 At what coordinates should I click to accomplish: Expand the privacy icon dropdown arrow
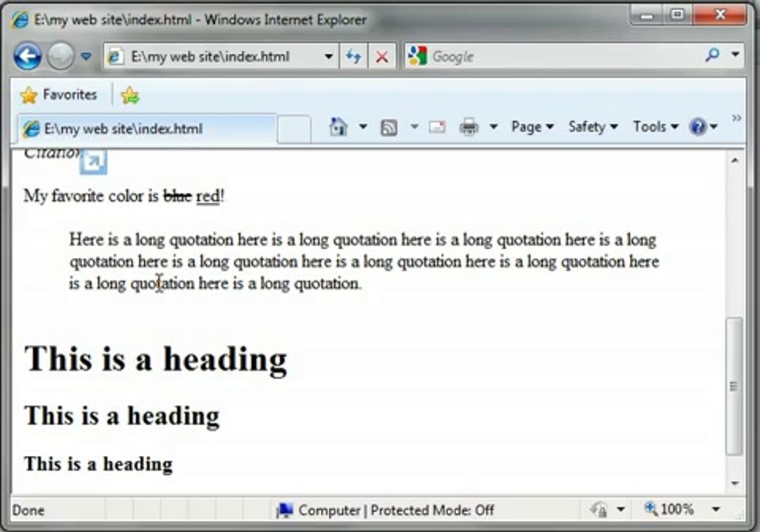pos(621,510)
